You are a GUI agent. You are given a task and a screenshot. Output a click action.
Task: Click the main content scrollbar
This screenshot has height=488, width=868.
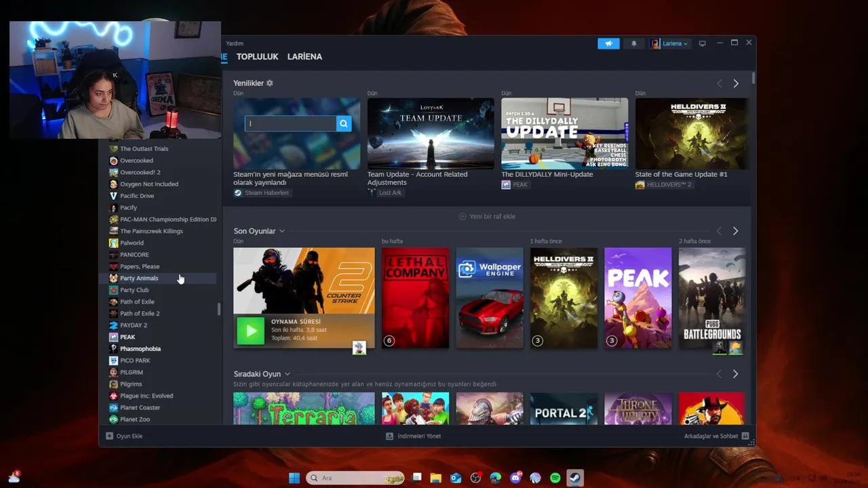point(753,78)
